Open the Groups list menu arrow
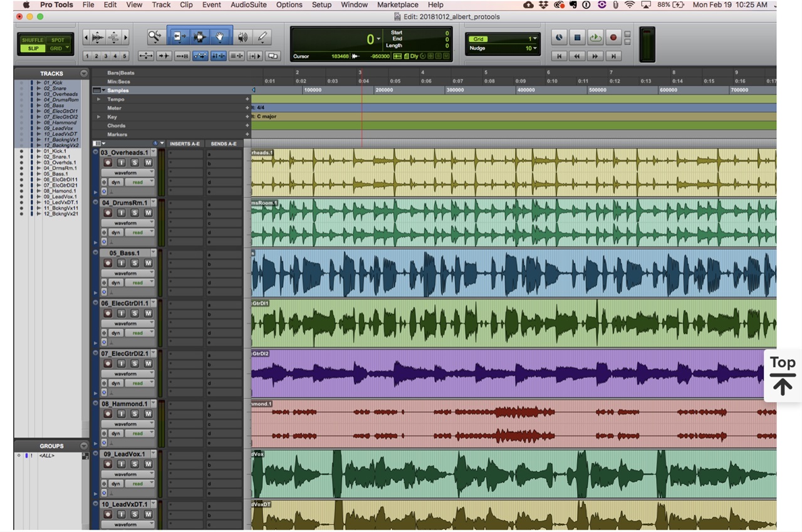Image resolution: width=802 pixels, height=532 pixels. (83, 446)
